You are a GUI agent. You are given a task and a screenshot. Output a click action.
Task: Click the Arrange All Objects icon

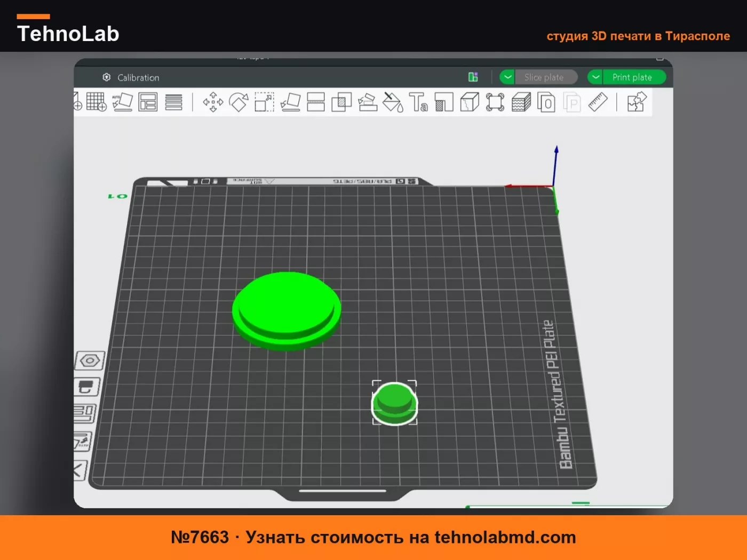pyautogui.click(x=148, y=102)
